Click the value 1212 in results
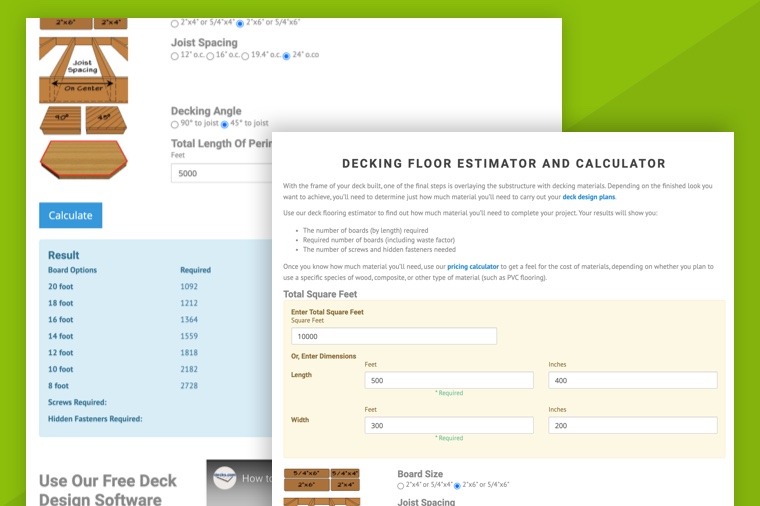 (189, 303)
